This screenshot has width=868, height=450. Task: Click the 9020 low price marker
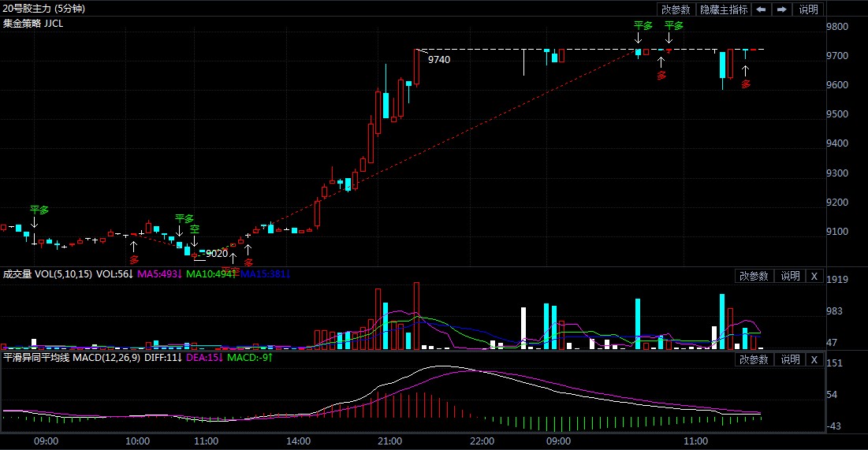click(x=216, y=254)
